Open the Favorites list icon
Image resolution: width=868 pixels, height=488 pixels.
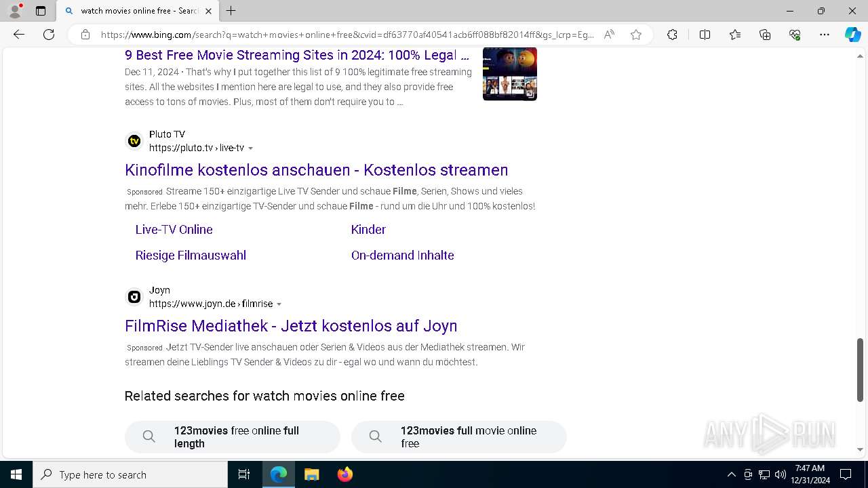click(x=735, y=35)
